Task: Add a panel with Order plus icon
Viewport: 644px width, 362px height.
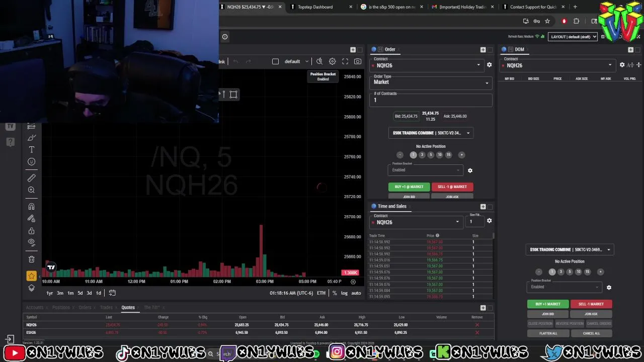Action: pos(483,49)
